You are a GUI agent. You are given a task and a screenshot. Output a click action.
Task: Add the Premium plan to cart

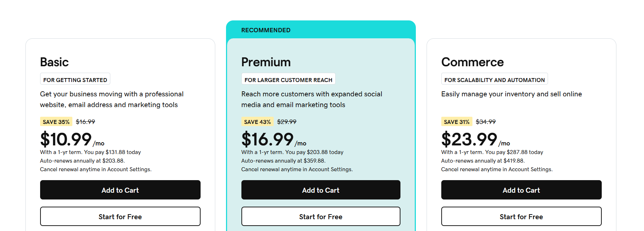[x=321, y=190]
